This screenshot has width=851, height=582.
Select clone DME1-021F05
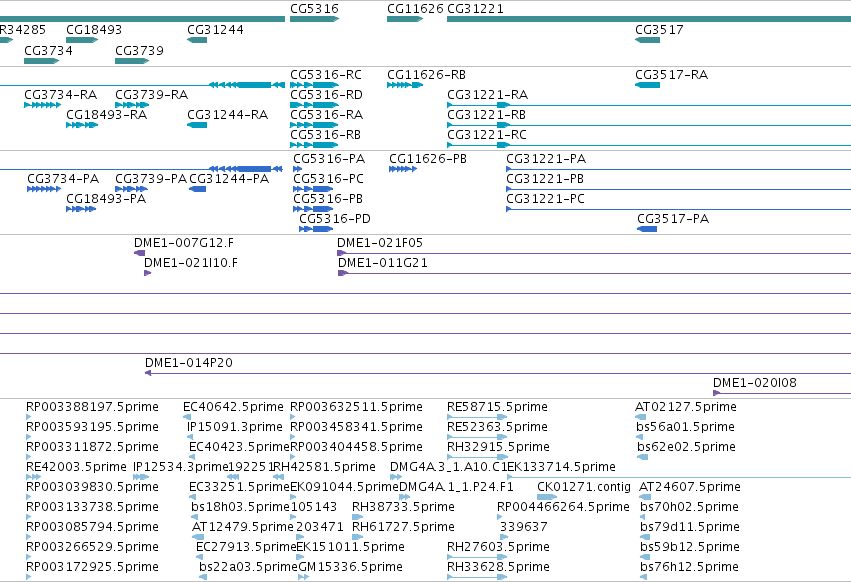[x=594, y=253]
